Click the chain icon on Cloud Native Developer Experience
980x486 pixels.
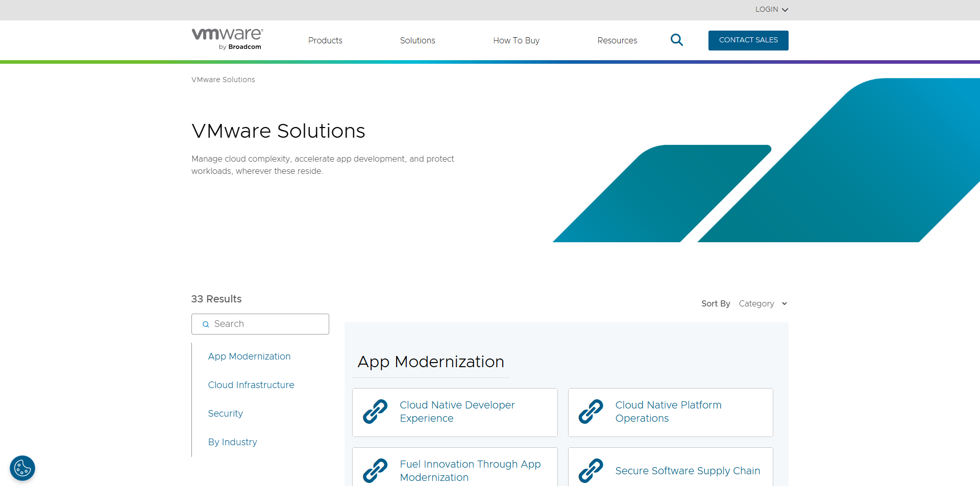click(x=375, y=412)
